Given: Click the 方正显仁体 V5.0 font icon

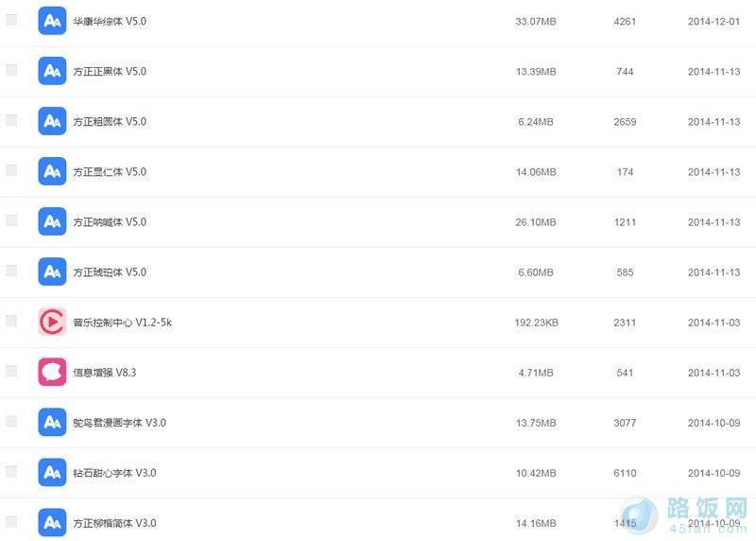Looking at the screenshot, I should (x=52, y=171).
